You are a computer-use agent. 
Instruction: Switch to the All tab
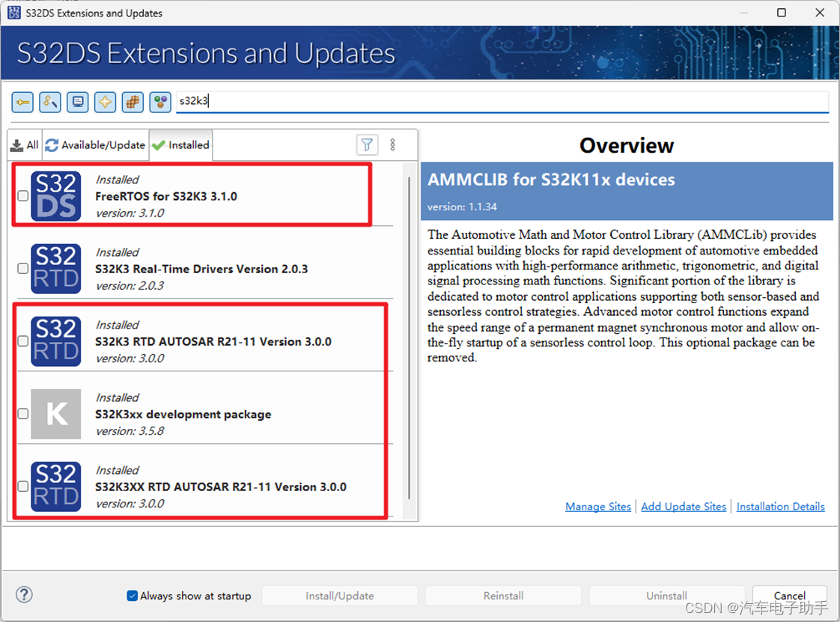(x=25, y=145)
